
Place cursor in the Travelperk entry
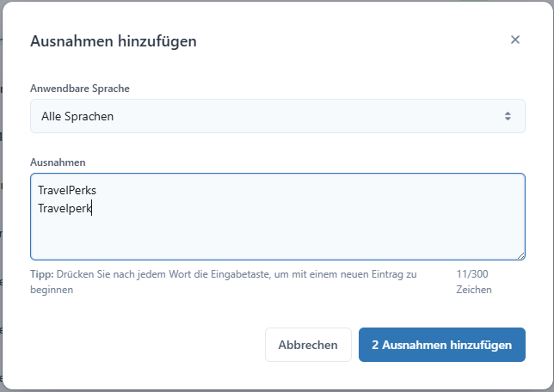click(x=65, y=208)
